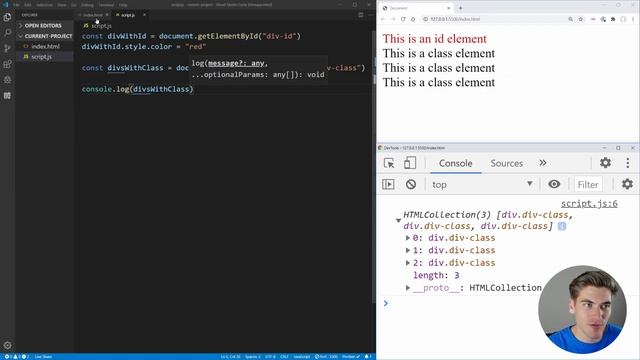Viewport: 640px width, 360px height.
Task: Clear the console with the ban icon
Action: coord(411,184)
